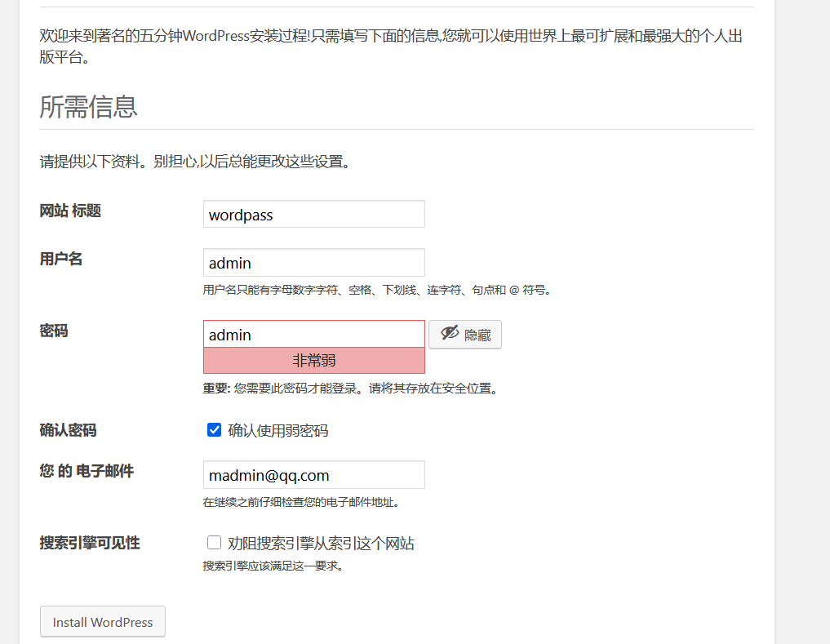Click the 搜索引擎可见性 label
The width and height of the screenshot is (830, 644).
[x=90, y=543]
